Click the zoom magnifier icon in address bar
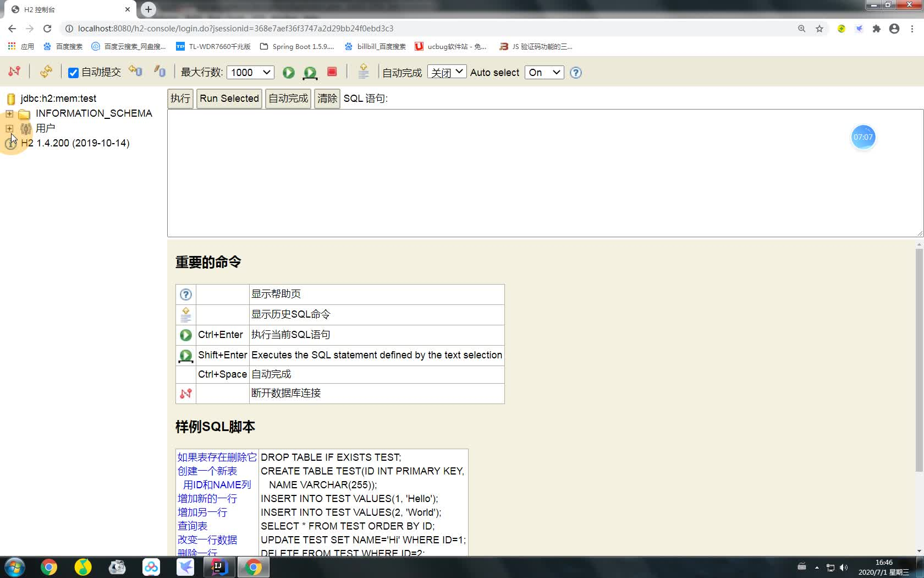This screenshot has height=578, width=924. 802,29
